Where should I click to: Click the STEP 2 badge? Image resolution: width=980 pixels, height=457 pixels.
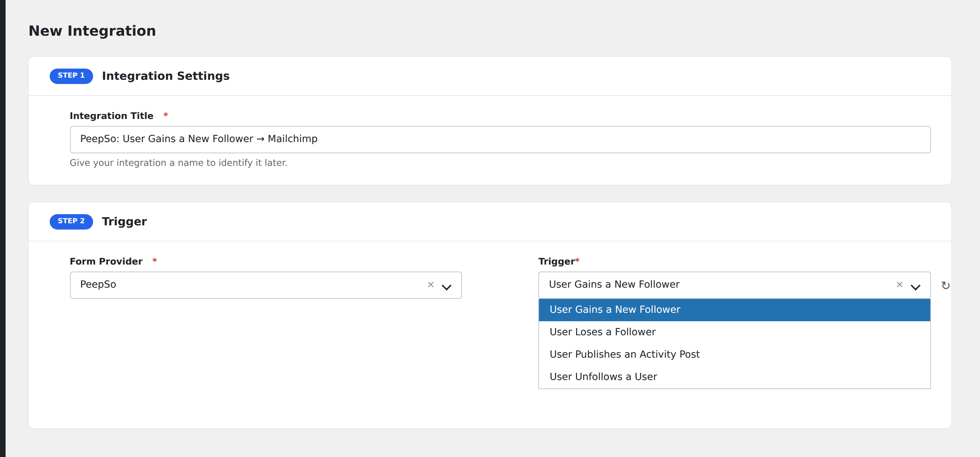(71, 221)
